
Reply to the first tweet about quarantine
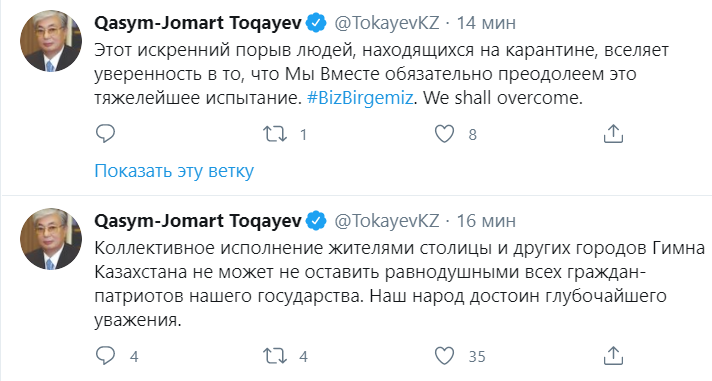[105, 134]
